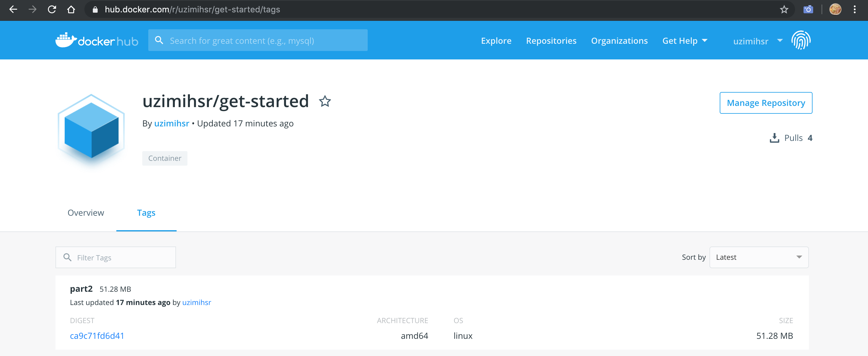Click the 'ARCHITECTURE' column header
This screenshot has height=356, width=868.
[402, 321]
